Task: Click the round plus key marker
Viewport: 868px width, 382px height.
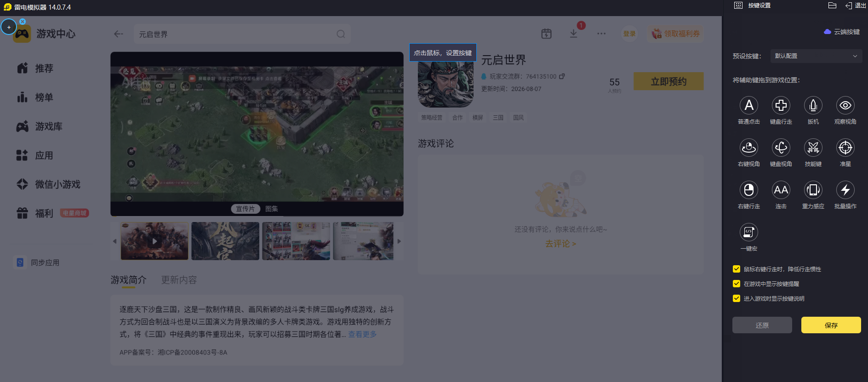Action: (9, 27)
